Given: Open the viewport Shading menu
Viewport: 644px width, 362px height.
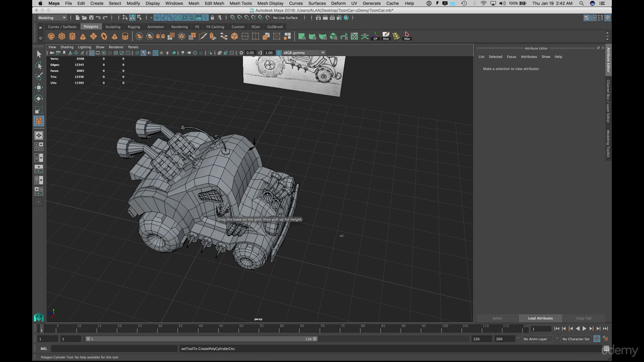Looking at the screenshot, I should [x=67, y=47].
